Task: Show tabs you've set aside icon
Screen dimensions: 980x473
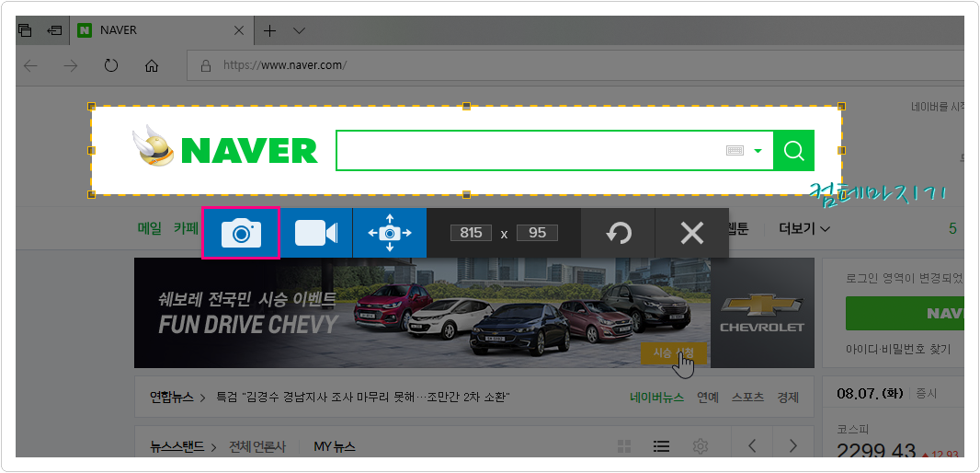Action: coord(25,29)
